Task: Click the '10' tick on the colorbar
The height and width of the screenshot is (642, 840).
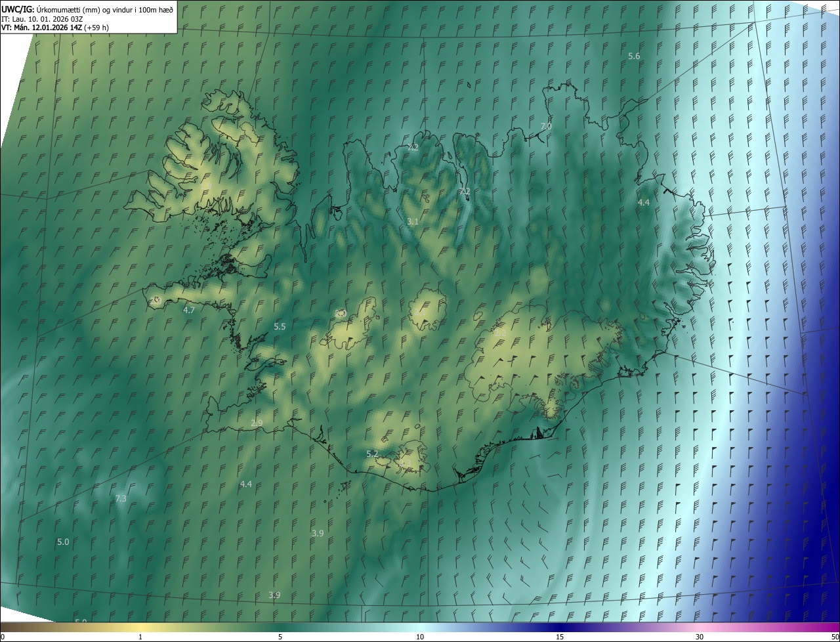Action: pyautogui.click(x=420, y=637)
